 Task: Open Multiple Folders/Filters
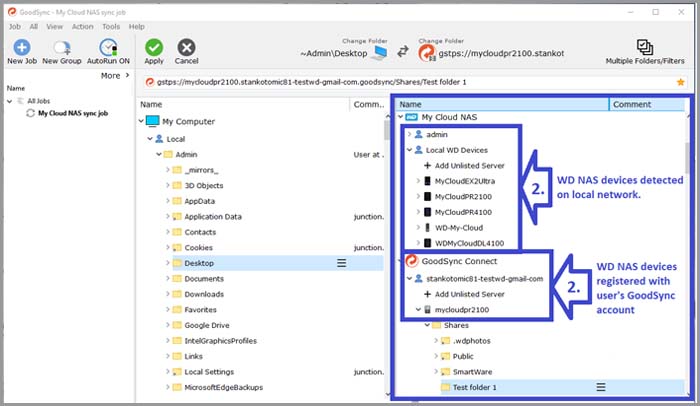pos(645,49)
